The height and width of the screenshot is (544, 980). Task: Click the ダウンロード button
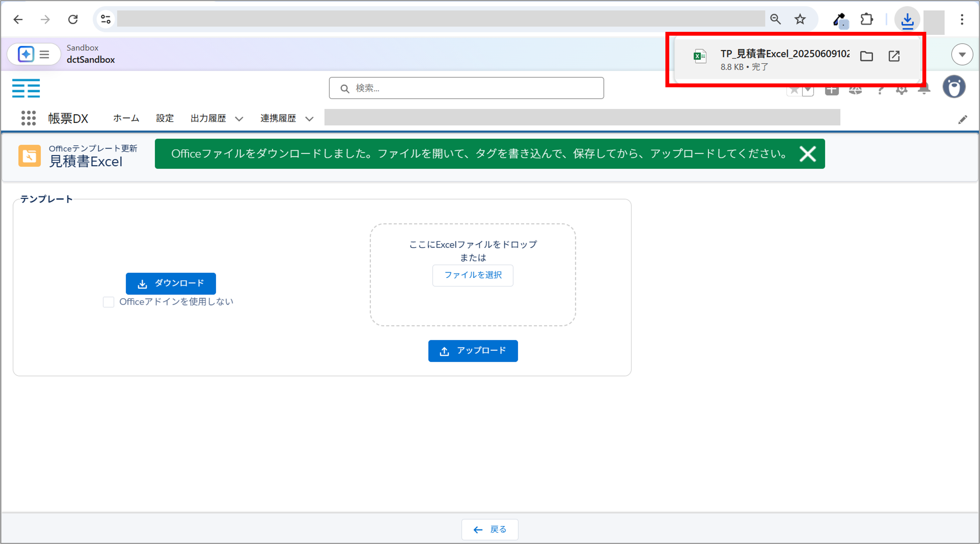point(171,283)
